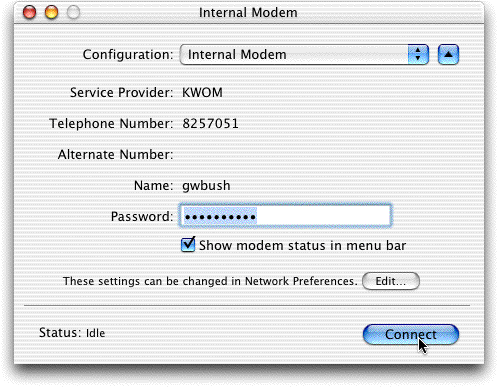Click the Internal Modem window title
Image resolution: width=498 pixels, height=387 pixels.
pos(248,13)
